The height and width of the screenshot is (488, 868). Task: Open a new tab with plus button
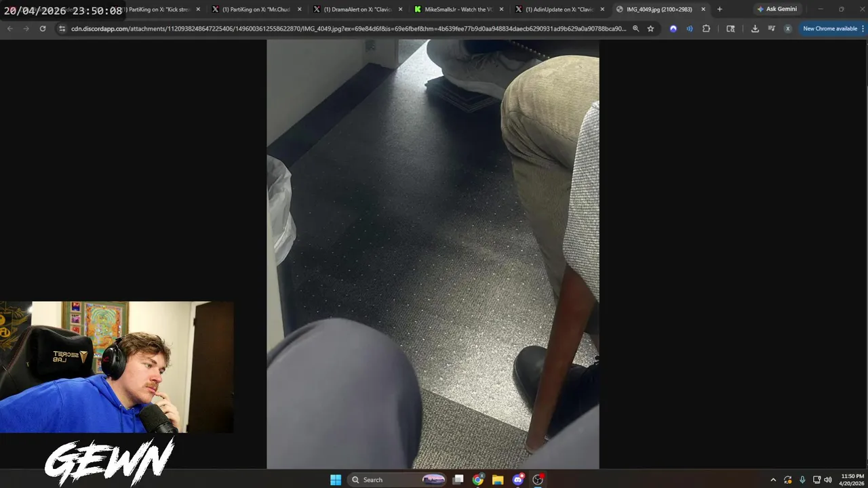click(x=719, y=9)
